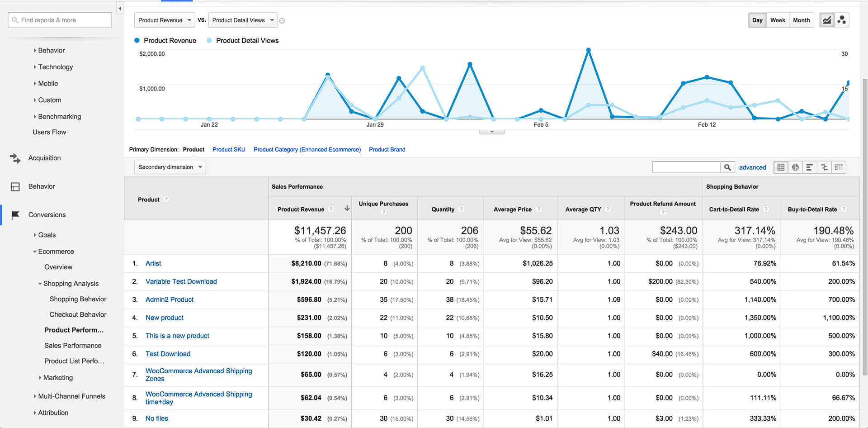
Task: Click the revenue peak data point near Feb 7
Action: (588, 50)
